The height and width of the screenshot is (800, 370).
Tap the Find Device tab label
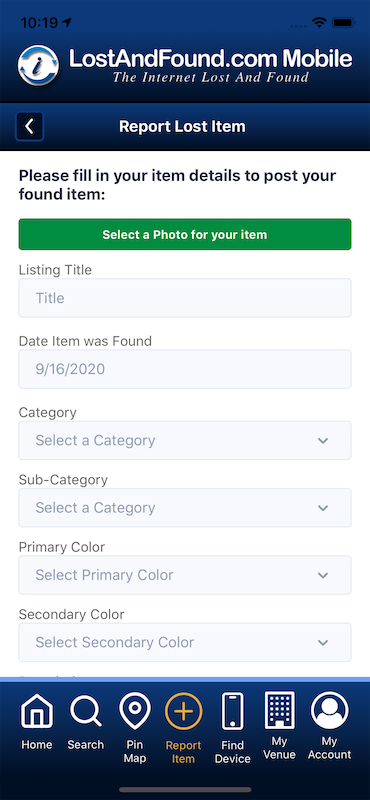click(x=233, y=752)
